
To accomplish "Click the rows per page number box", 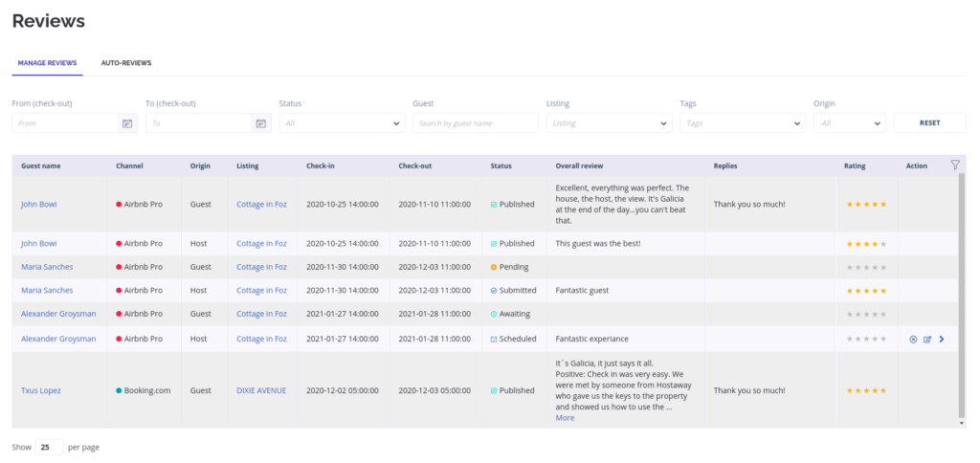I will pos(49,447).
